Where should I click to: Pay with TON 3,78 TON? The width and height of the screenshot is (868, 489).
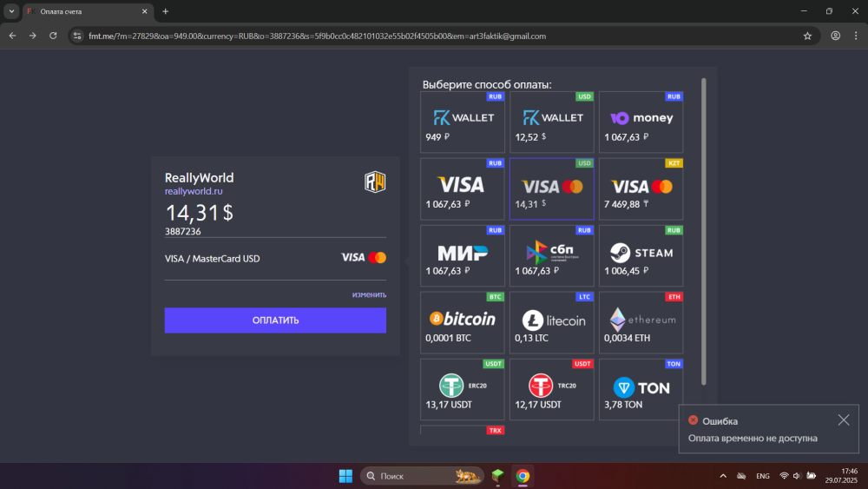pos(641,389)
